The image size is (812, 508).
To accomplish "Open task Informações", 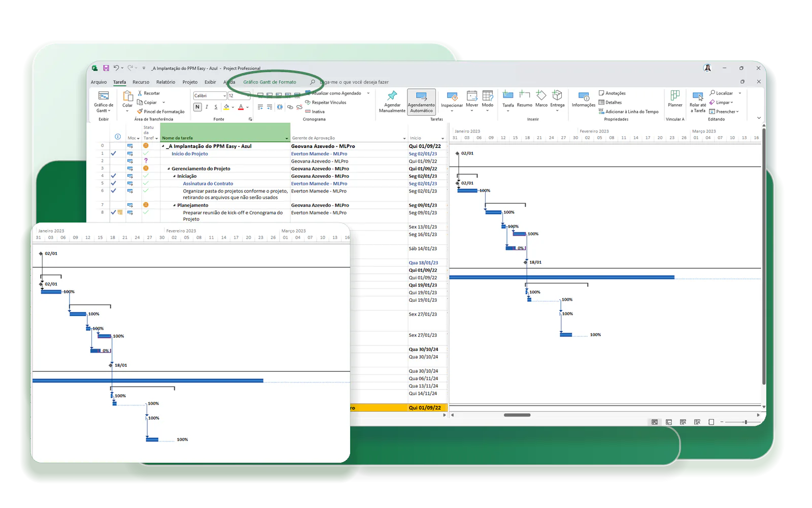I will [584, 100].
